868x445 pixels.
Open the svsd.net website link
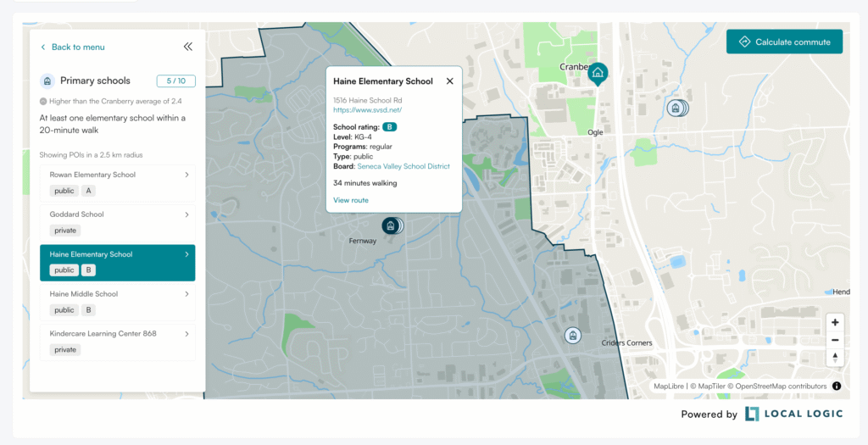tap(367, 110)
